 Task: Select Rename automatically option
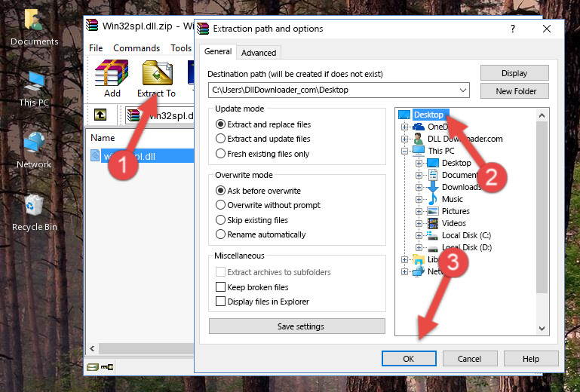point(260,234)
